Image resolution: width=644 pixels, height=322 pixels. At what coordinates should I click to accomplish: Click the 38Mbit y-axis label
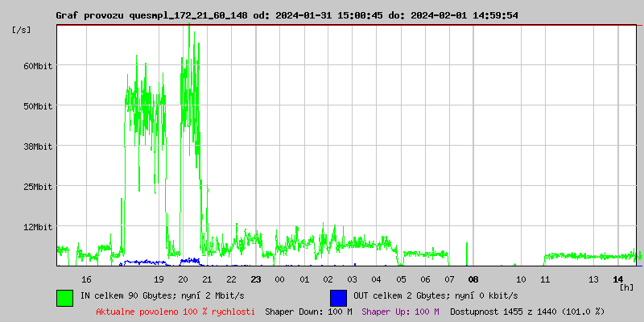tap(39, 147)
